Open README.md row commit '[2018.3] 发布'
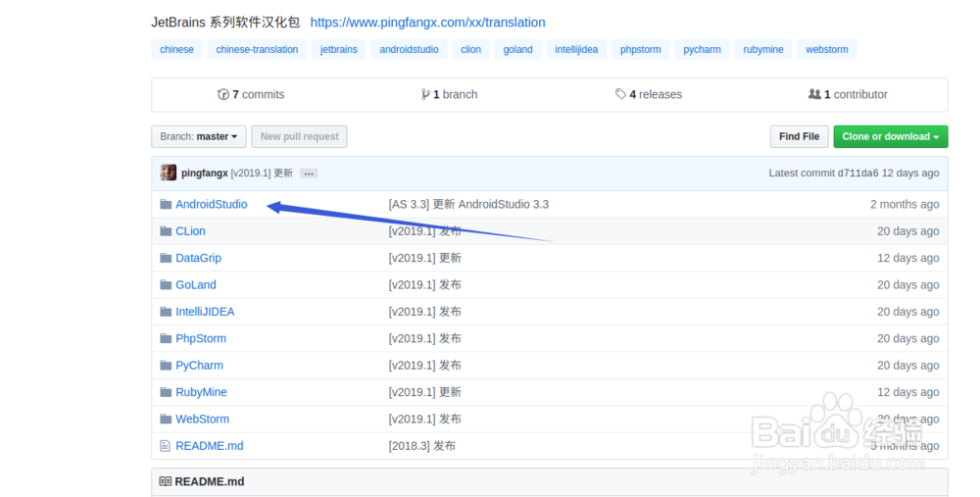 [421, 446]
